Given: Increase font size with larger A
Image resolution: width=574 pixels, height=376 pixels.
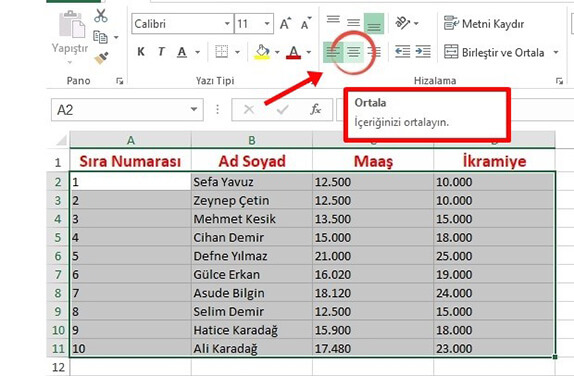Looking at the screenshot, I should click(286, 24).
